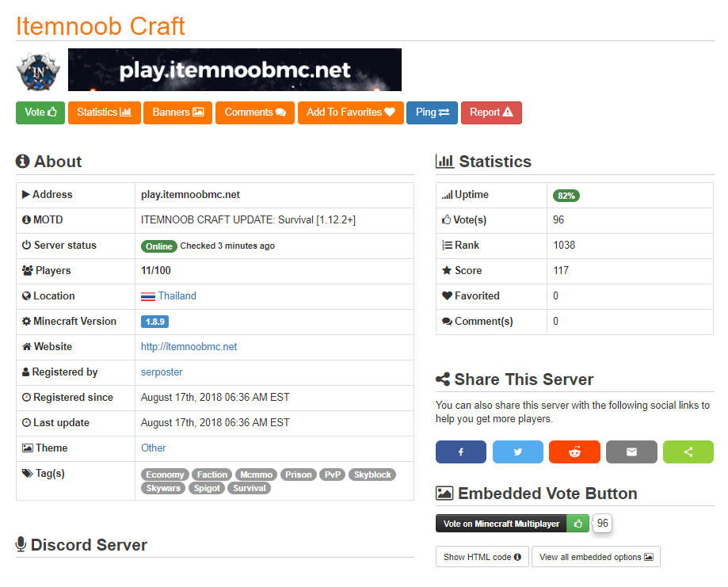Viewport: 728px width, 587px height.
Task: Click the Thailand flag icon
Action: (x=148, y=296)
